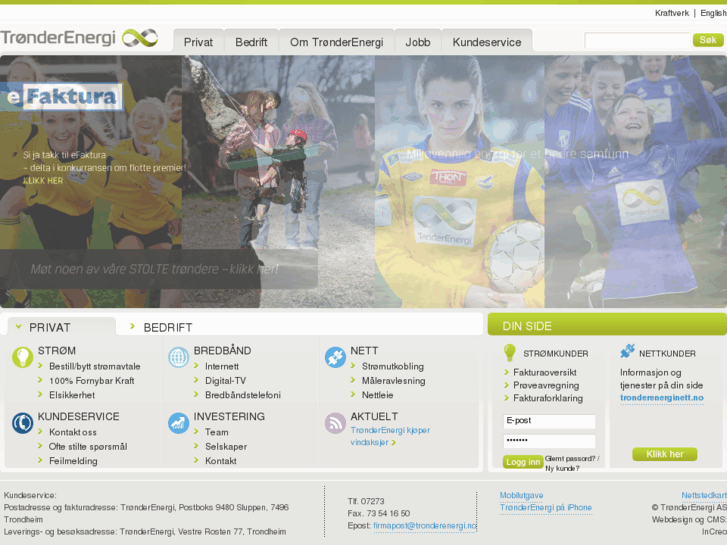Click the TrønderEnergi logo
The image size is (727, 545).
(x=79, y=38)
